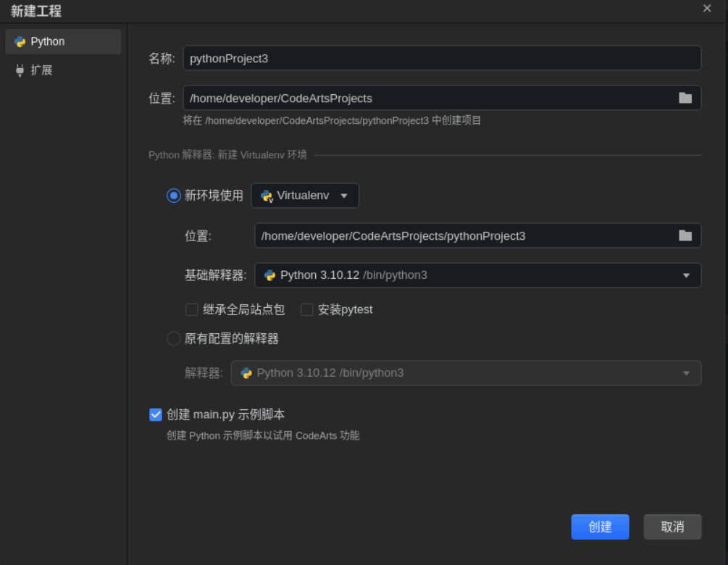Click the 取消 button
The image size is (728, 565).
click(x=671, y=527)
